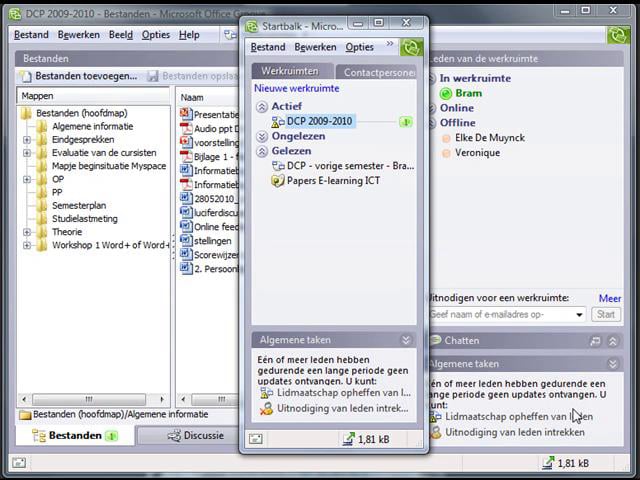
Task: Open Bestand menu in Startbalk window
Action: pos(268,47)
